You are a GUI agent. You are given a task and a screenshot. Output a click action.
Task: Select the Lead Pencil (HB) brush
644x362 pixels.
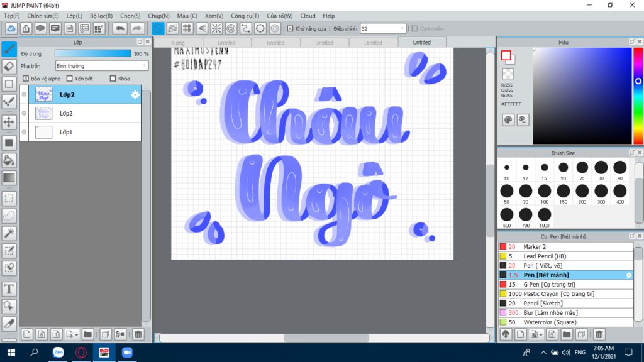(565, 256)
